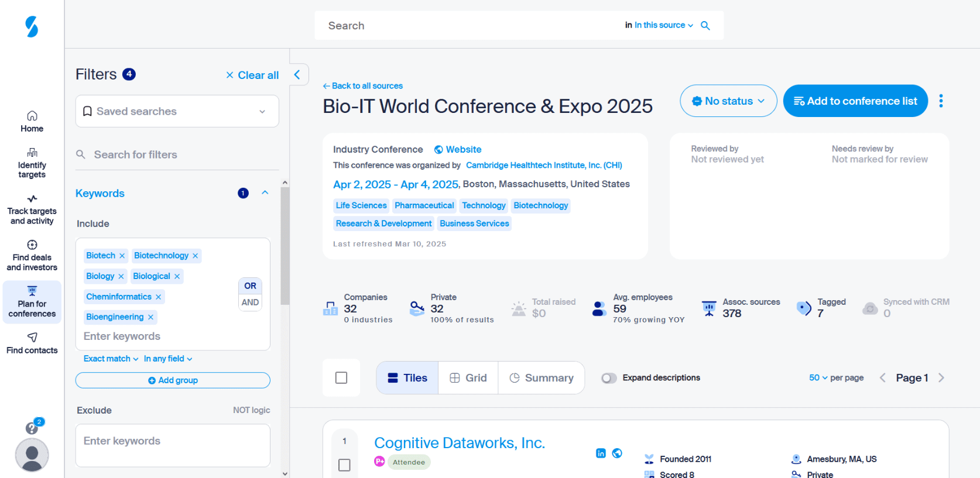
Task: Click the Tagged stat icon
Action: pyautogui.click(x=804, y=308)
